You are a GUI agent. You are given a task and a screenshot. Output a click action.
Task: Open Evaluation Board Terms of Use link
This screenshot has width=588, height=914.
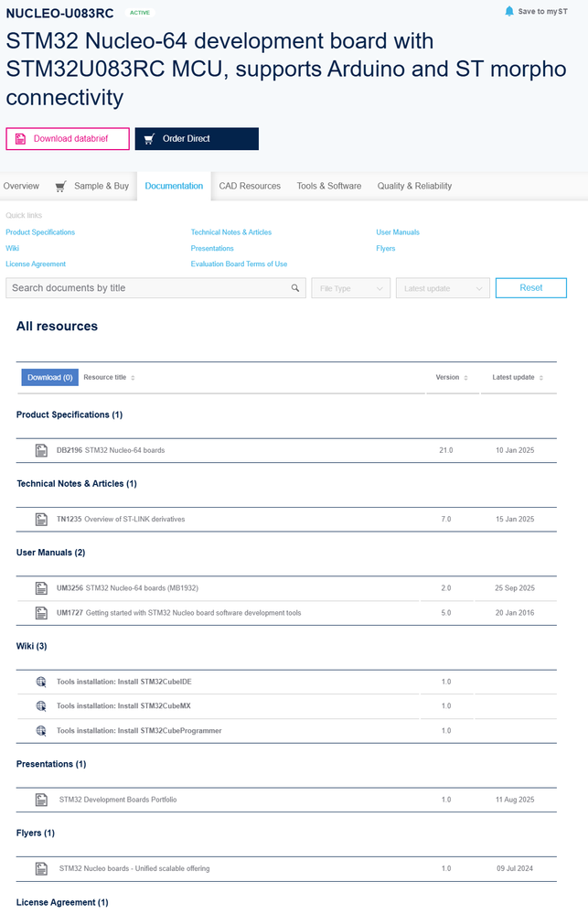(x=239, y=264)
